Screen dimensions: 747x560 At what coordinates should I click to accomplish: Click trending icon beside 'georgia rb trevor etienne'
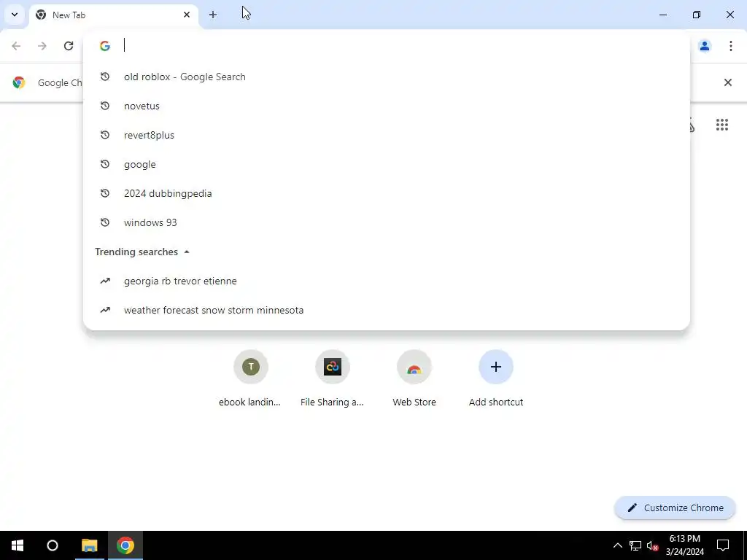click(x=105, y=281)
